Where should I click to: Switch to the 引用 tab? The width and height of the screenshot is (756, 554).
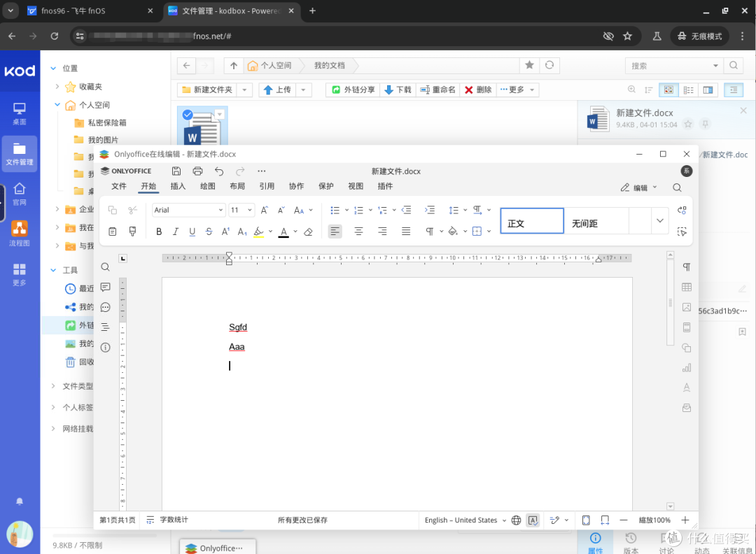267,187
